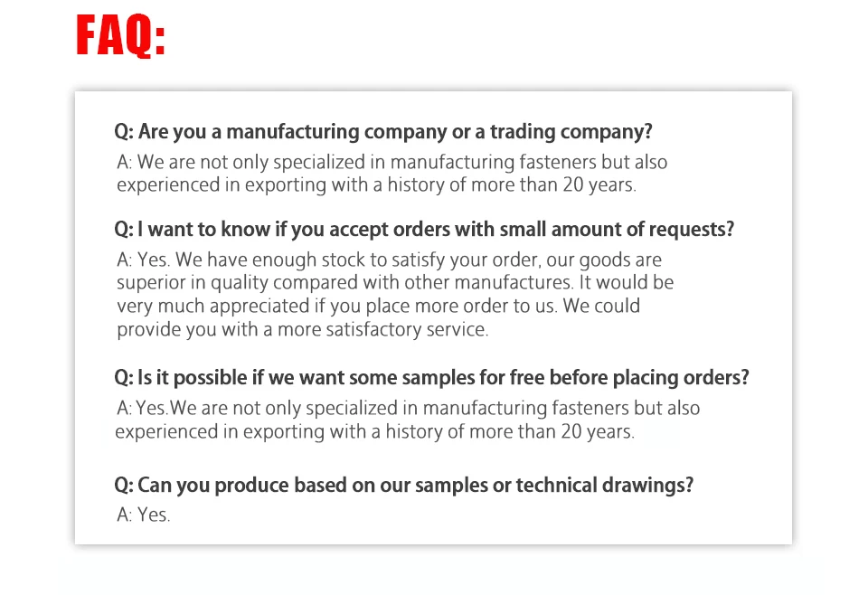This screenshot has width=868, height=595.
Task: Click the line starting 'very much appreciated'
Action: pyautogui.click(x=378, y=307)
